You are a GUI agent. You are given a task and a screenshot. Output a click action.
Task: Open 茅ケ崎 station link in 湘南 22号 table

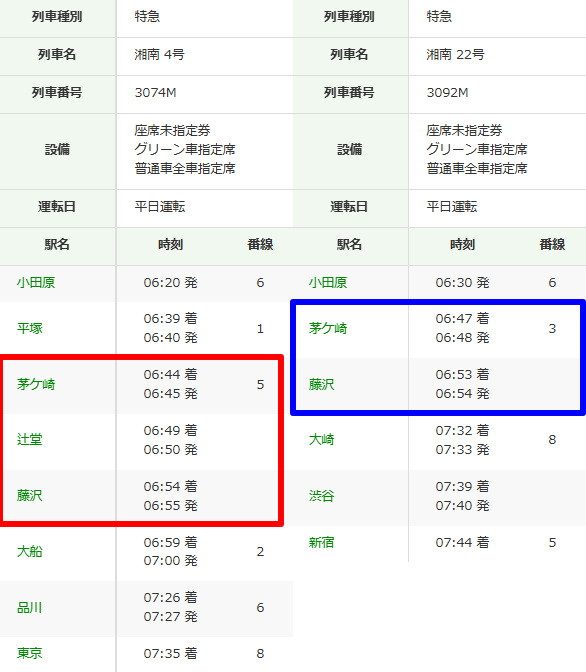tap(328, 328)
